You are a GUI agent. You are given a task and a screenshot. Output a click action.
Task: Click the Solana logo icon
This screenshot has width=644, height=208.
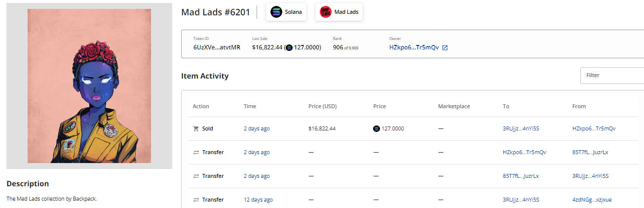276,12
